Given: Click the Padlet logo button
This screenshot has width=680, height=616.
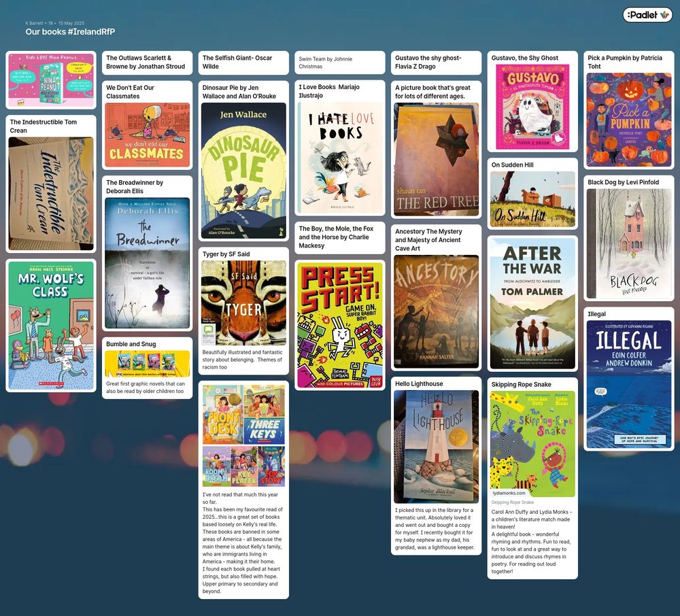Looking at the screenshot, I should tap(647, 15).
